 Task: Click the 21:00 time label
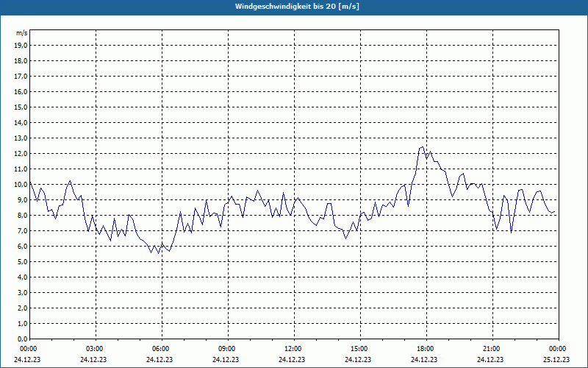(x=492, y=349)
